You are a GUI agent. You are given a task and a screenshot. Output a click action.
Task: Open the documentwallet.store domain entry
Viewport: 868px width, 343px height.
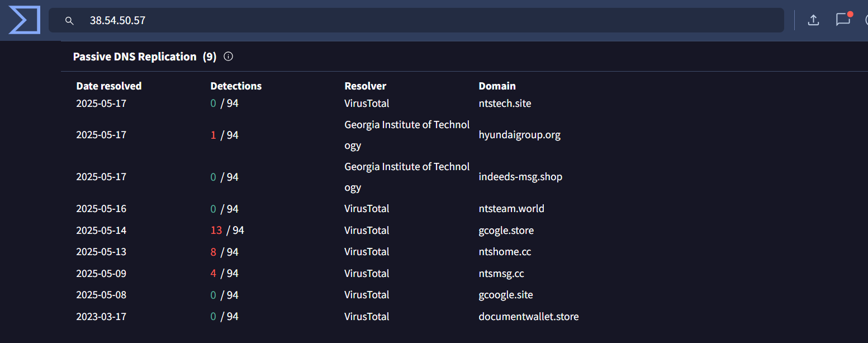pyautogui.click(x=528, y=316)
